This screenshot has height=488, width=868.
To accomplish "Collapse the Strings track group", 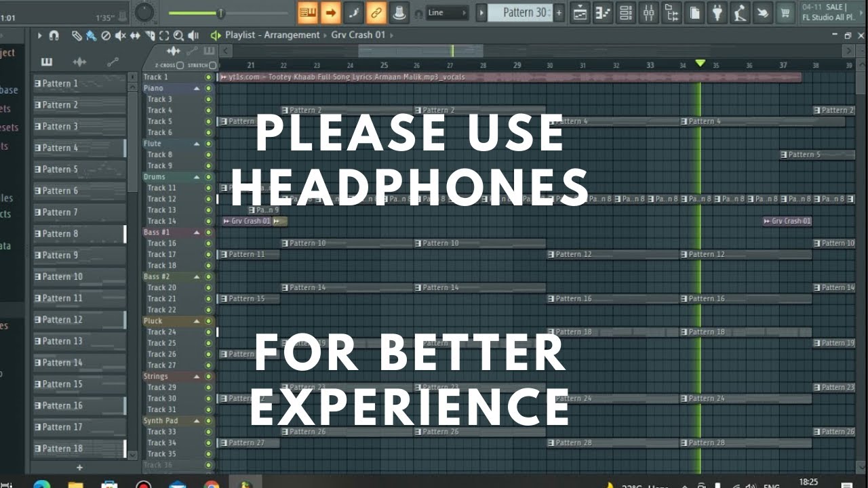I will [197, 376].
